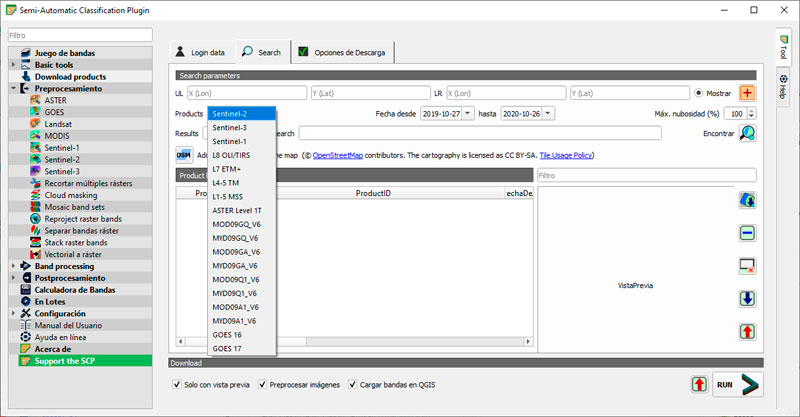The height and width of the screenshot is (417, 800).
Task: Expand the Band processing tree node
Action: pos(14,266)
